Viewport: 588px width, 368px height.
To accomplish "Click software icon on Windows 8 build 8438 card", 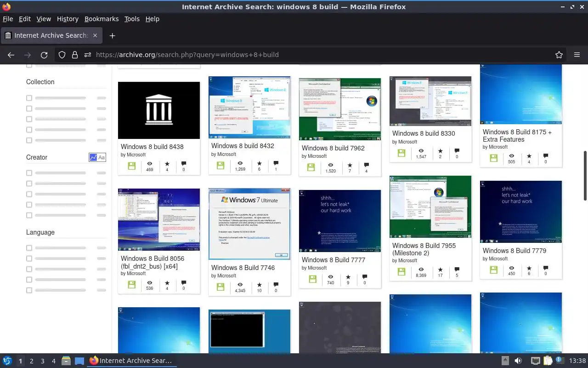I will click(132, 166).
